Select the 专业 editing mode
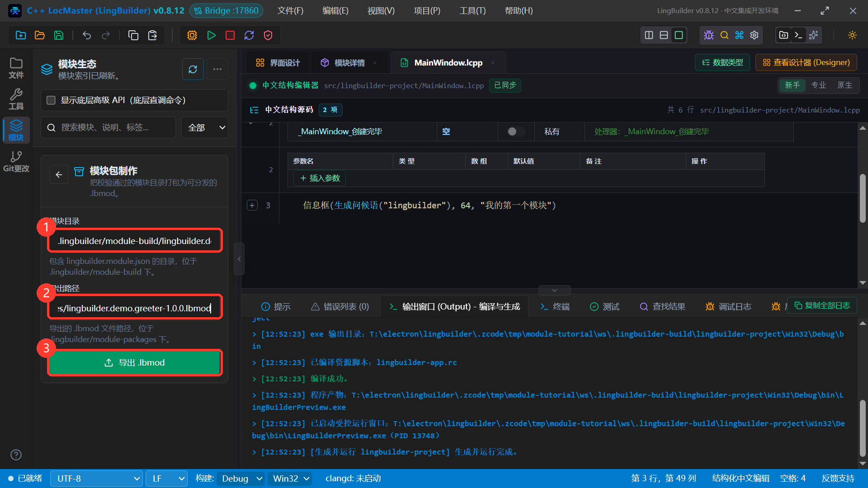Image resolution: width=868 pixels, height=488 pixels. [818, 85]
